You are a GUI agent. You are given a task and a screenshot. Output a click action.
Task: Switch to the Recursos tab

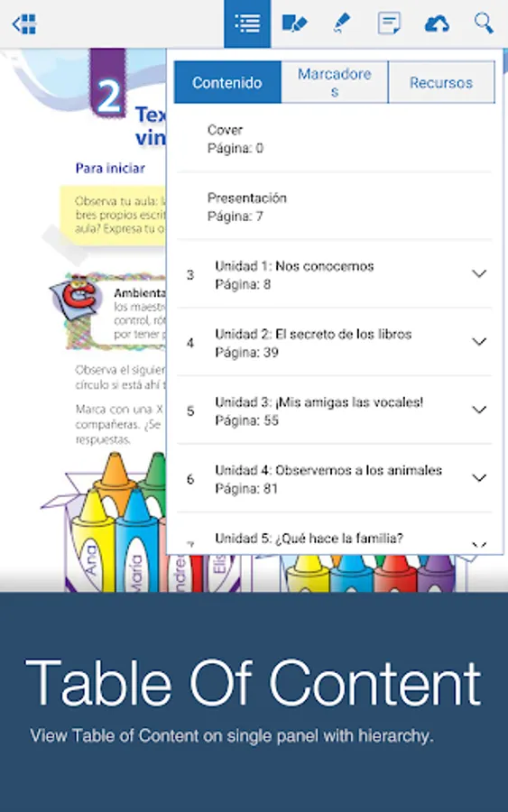pos(441,82)
